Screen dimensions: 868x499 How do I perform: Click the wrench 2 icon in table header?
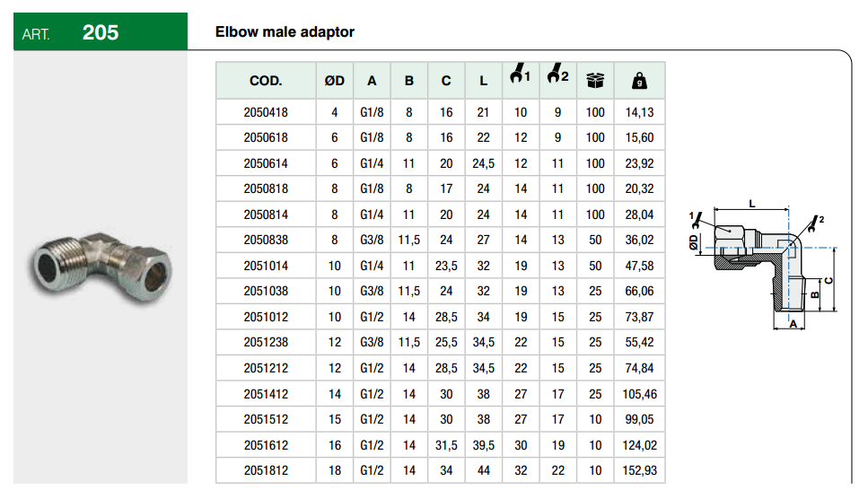[x=557, y=75]
